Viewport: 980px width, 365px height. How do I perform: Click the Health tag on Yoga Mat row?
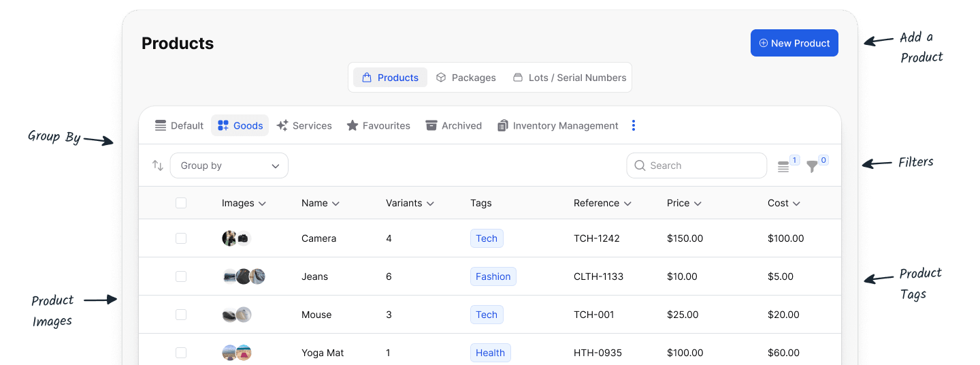click(491, 353)
